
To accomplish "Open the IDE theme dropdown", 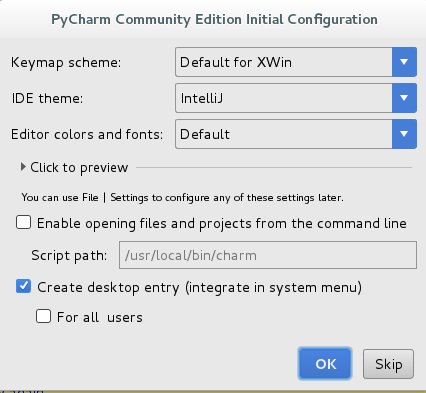I will tap(296, 98).
